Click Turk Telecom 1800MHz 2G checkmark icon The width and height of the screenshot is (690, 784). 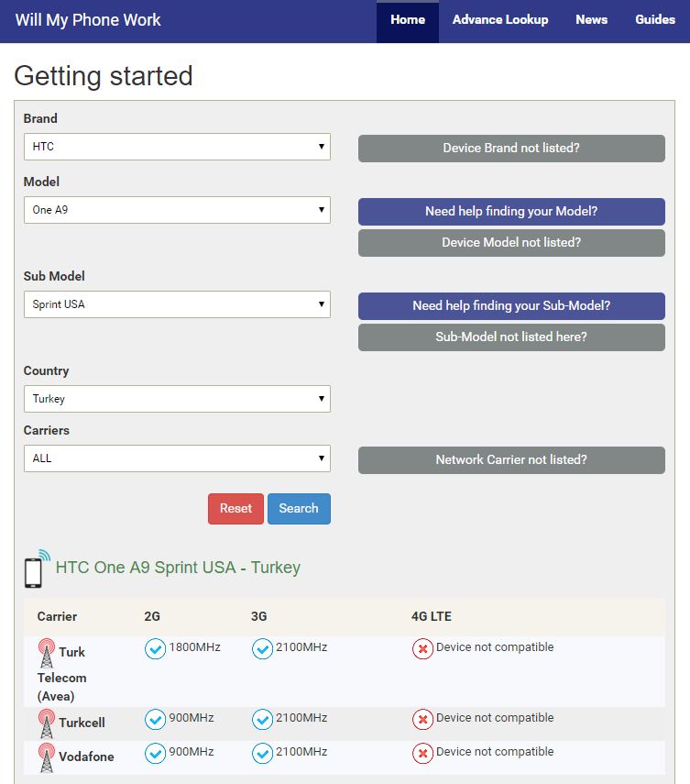coord(156,649)
